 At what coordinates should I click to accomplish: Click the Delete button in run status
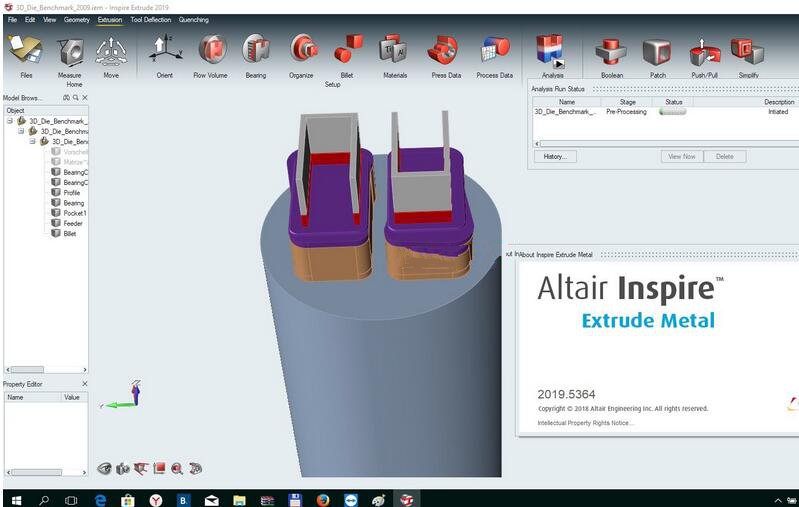[725, 156]
